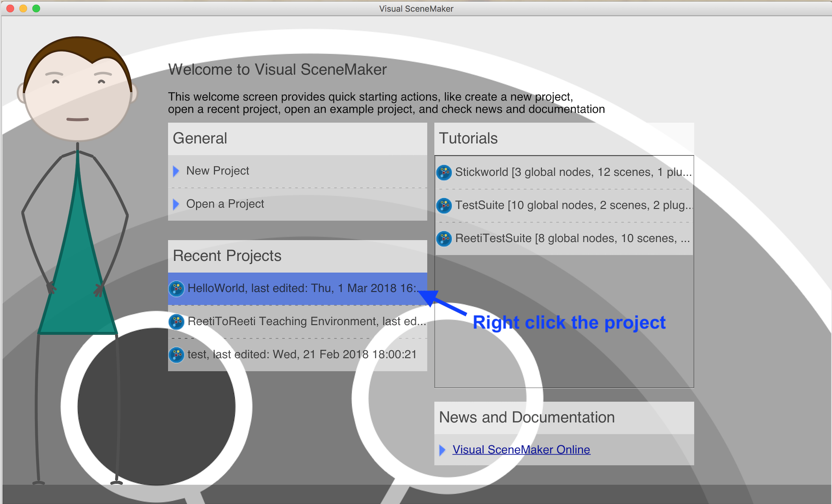The image size is (832, 504).
Task: Click the ReetiToReeti Teaching Environment icon
Action: pos(177,322)
